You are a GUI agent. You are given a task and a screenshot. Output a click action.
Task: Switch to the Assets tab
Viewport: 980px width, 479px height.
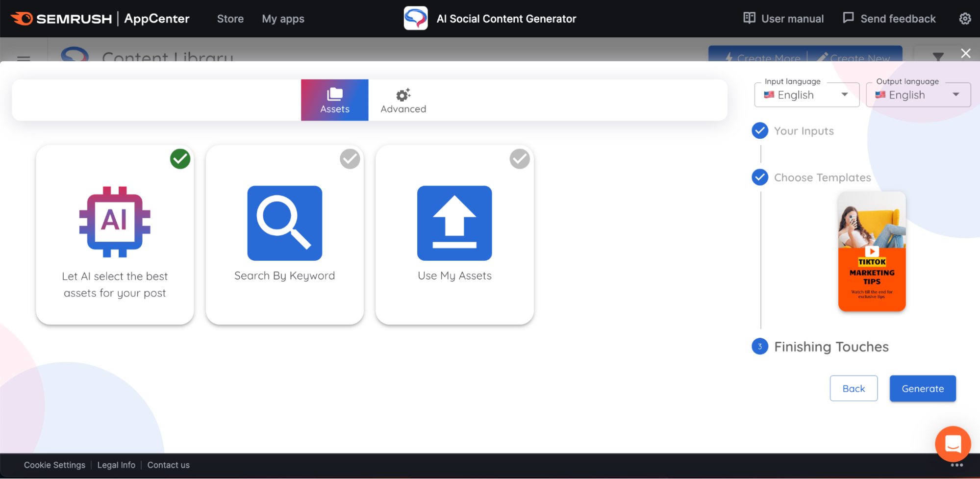tap(334, 100)
